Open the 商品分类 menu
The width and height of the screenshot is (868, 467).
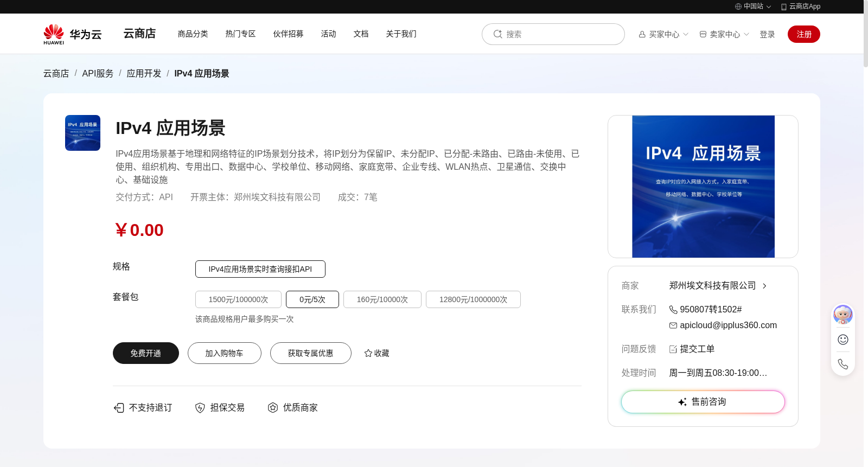pos(193,34)
